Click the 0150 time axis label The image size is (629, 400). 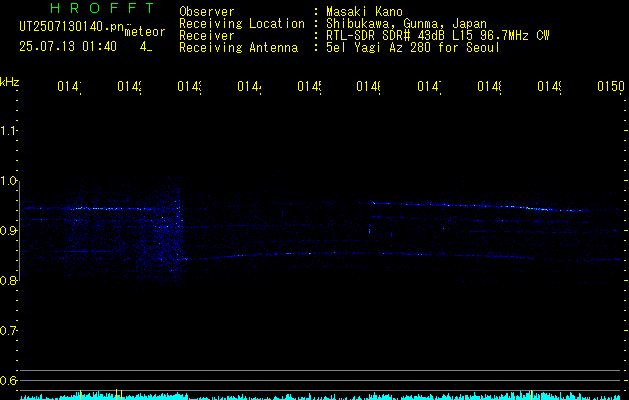(x=611, y=86)
